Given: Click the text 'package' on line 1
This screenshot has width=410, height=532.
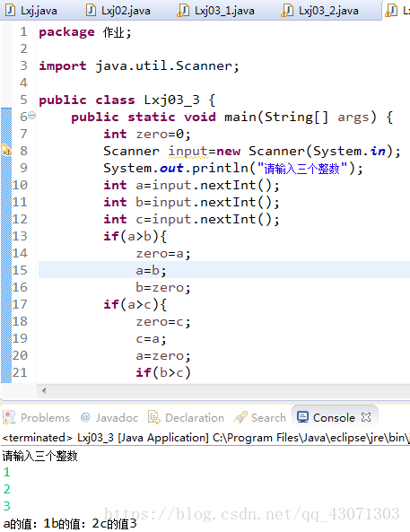Looking at the screenshot, I should [67, 32].
